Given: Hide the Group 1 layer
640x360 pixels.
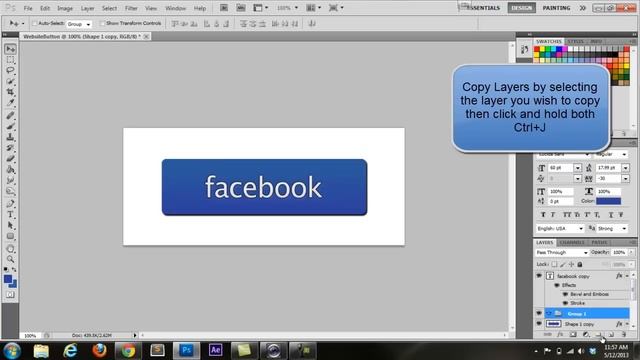Looking at the screenshot, I should pos(539,313).
